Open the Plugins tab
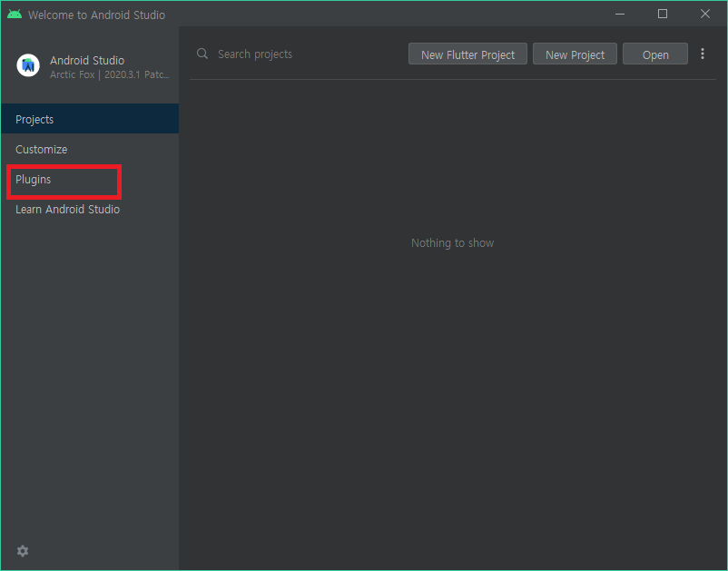 tap(90, 179)
